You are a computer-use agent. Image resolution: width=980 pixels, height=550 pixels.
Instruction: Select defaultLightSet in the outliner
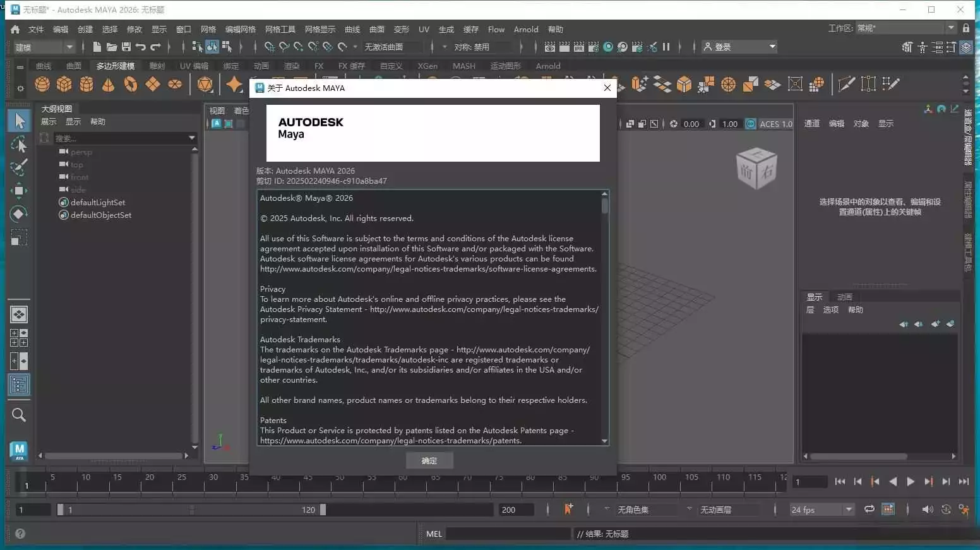tap(98, 202)
